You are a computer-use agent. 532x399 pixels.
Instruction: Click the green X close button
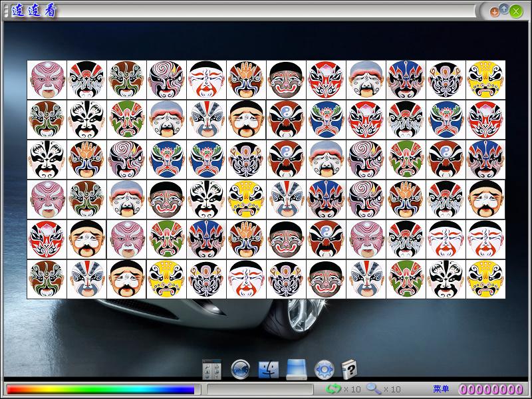click(515, 11)
